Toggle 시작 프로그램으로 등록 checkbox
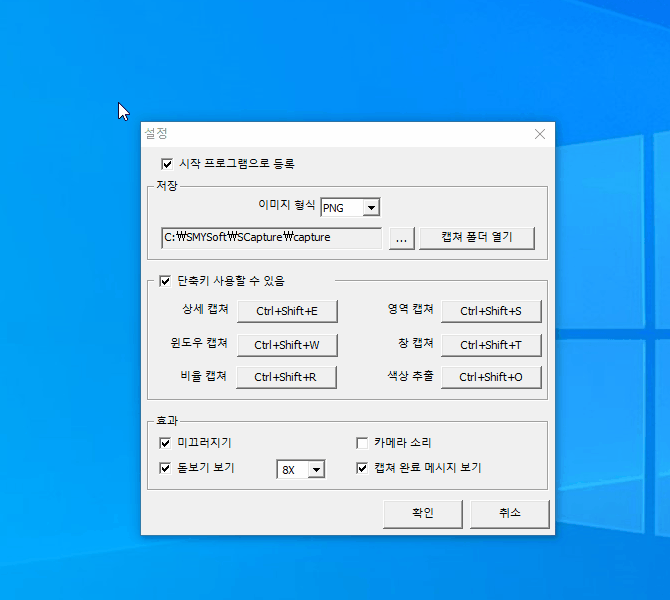This screenshot has width=670, height=600. [x=167, y=164]
